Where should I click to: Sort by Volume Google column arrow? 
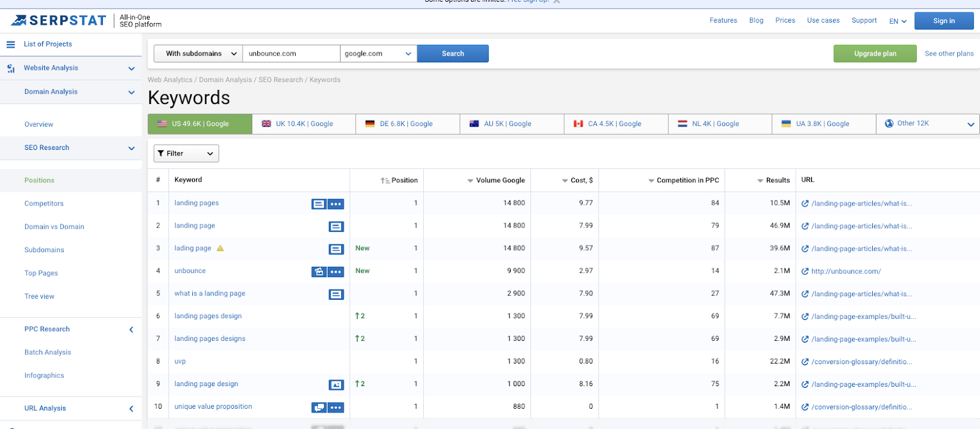[x=470, y=181]
